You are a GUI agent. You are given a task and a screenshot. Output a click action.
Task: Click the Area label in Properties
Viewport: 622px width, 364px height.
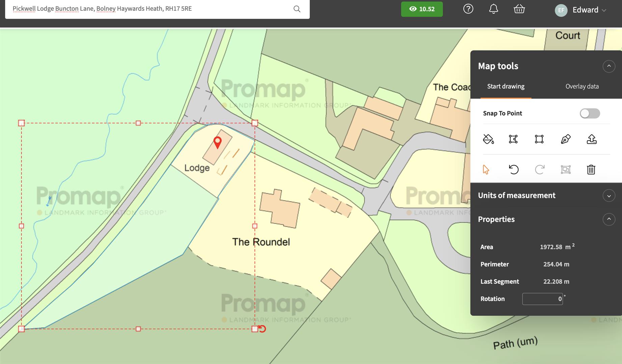coord(487,247)
